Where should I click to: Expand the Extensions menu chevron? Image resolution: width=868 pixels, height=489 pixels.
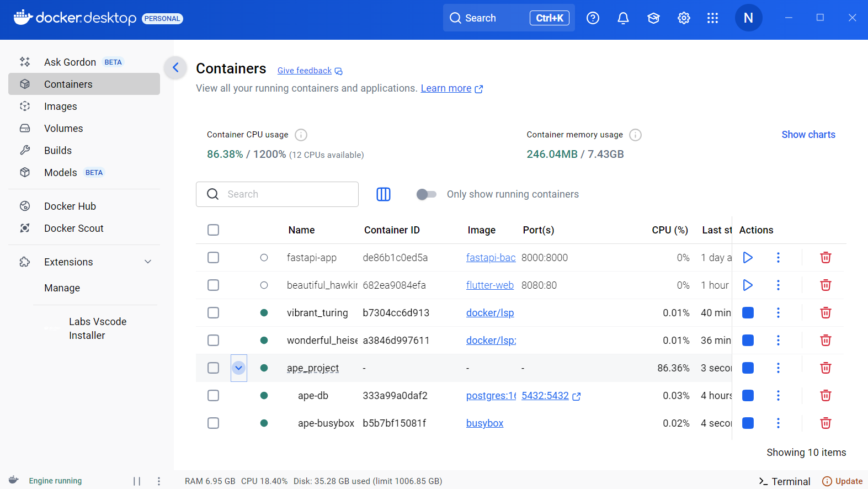click(148, 262)
